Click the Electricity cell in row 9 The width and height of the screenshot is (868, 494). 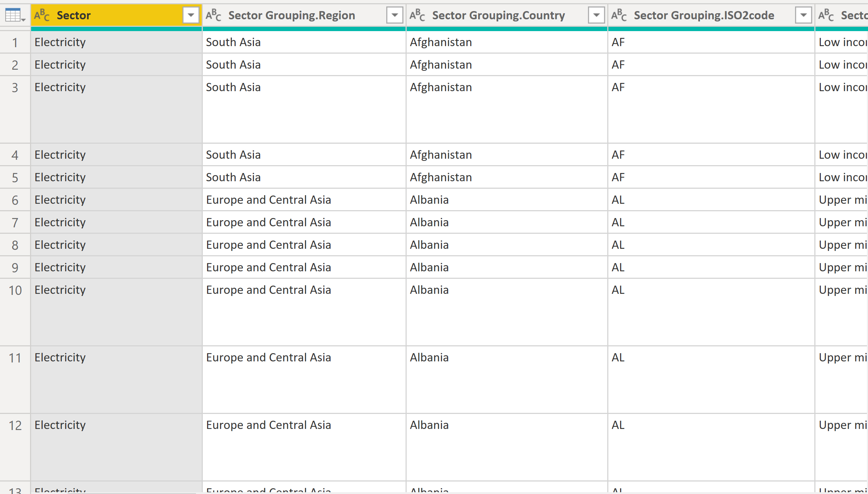click(x=117, y=268)
